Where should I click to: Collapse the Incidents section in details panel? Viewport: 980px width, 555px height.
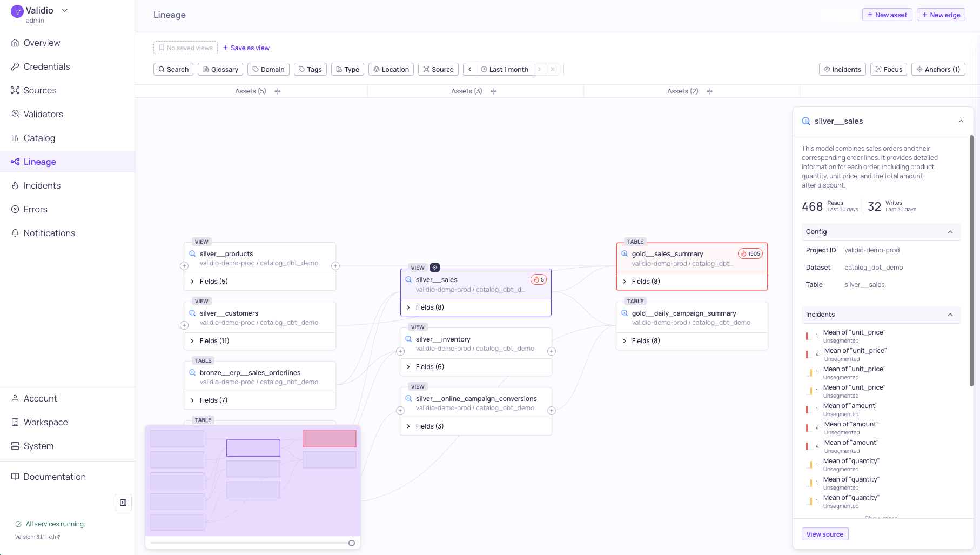(950, 315)
